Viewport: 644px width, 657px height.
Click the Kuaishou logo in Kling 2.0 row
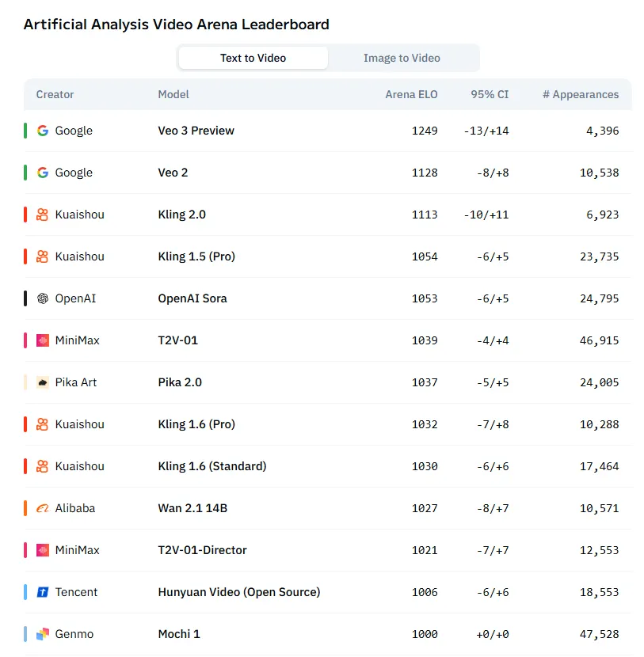43,215
